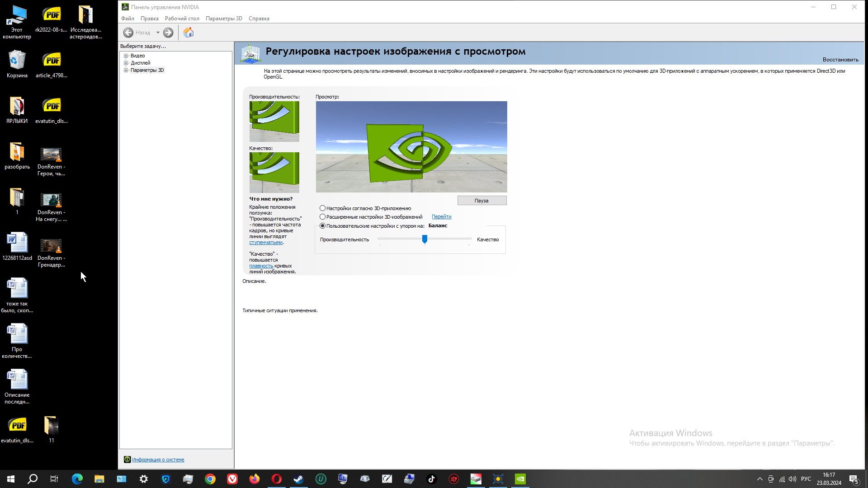Click the Home icon in NVIDIA toolbar
Viewport: 868px width, 488px height.
[189, 33]
